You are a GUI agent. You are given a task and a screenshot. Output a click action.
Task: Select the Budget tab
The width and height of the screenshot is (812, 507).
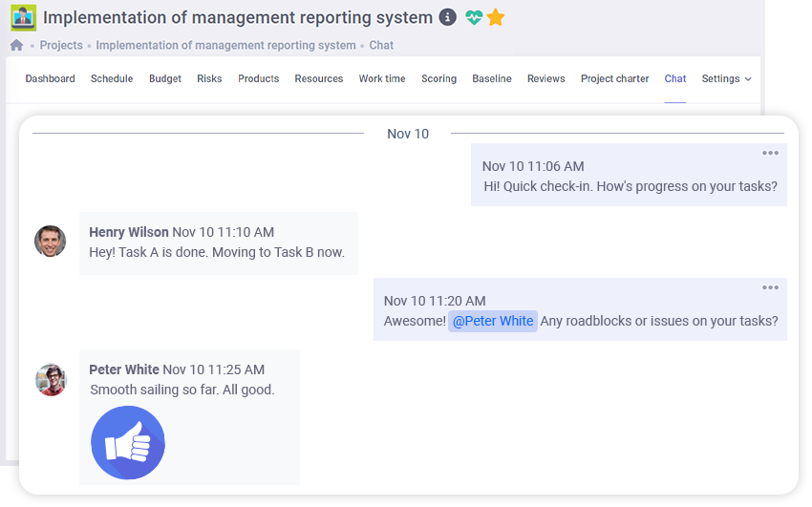[x=165, y=79]
